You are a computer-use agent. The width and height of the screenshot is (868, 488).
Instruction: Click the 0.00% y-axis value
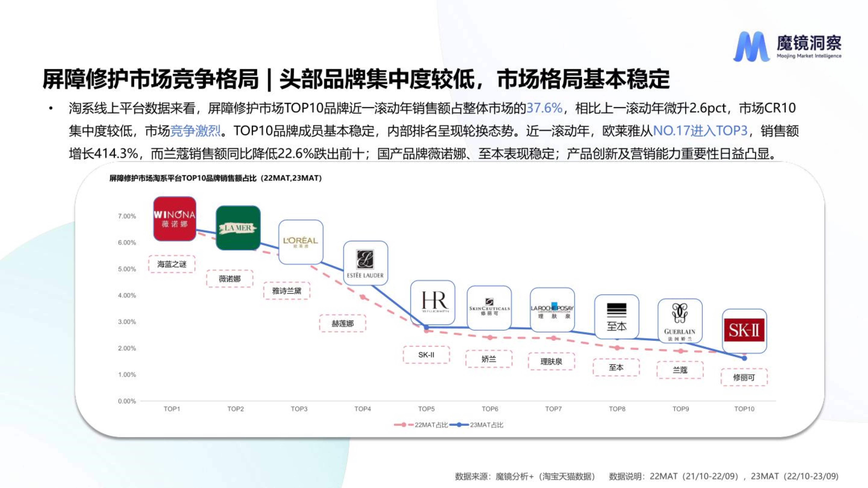(127, 401)
